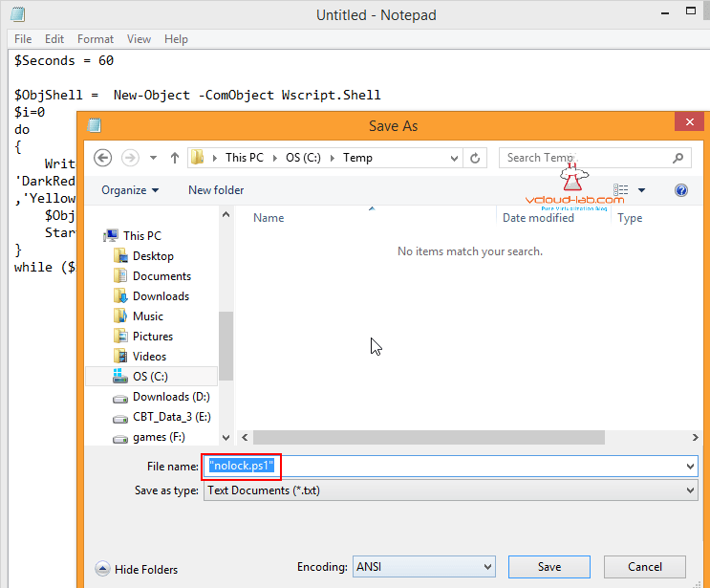The image size is (710, 588).
Task: Change view layout icon
Action: 620,190
